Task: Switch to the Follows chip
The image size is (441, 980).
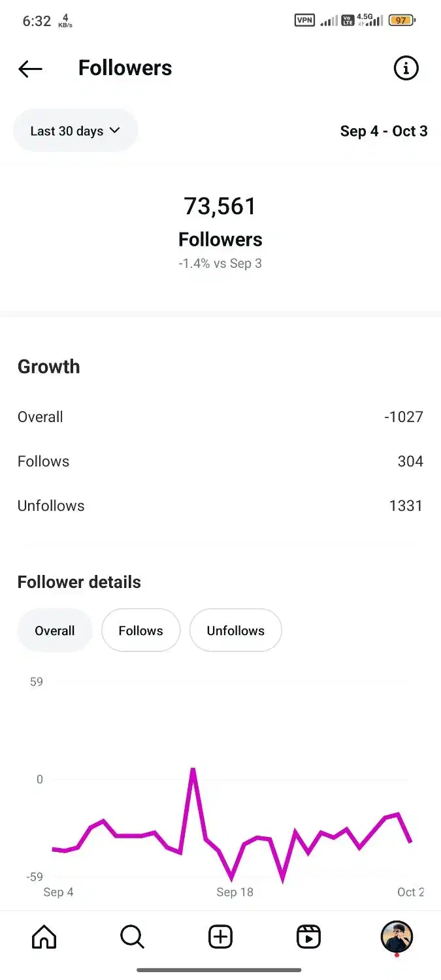Action: pos(140,630)
